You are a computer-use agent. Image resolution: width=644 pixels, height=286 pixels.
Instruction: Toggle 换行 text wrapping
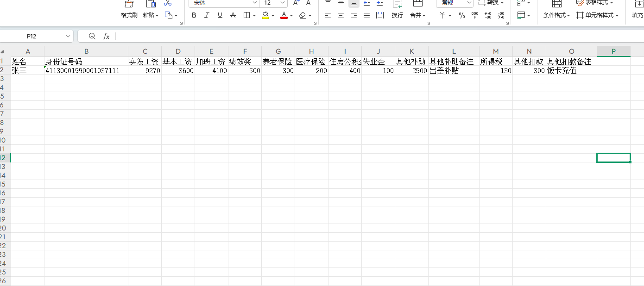[x=397, y=15]
